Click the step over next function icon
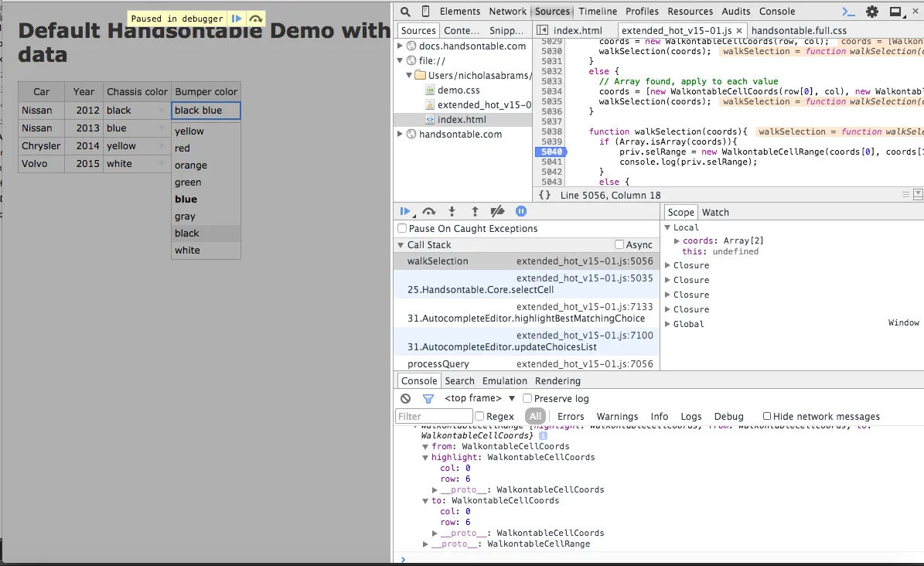The width and height of the screenshot is (924, 566). point(429,211)
